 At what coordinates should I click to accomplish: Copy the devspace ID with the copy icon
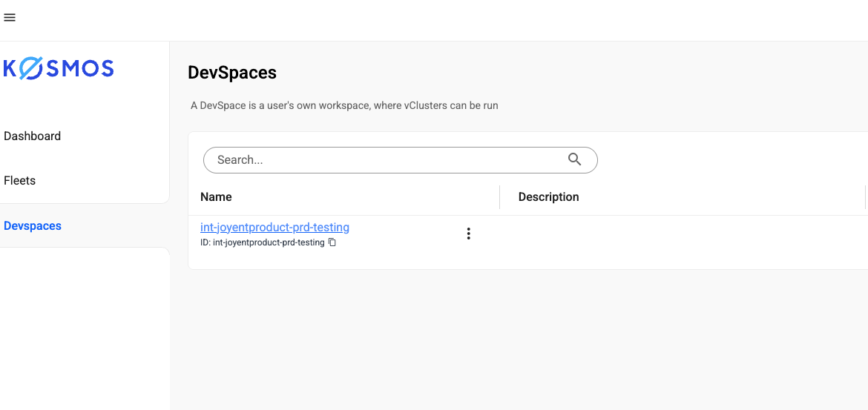tap(332, 242)
